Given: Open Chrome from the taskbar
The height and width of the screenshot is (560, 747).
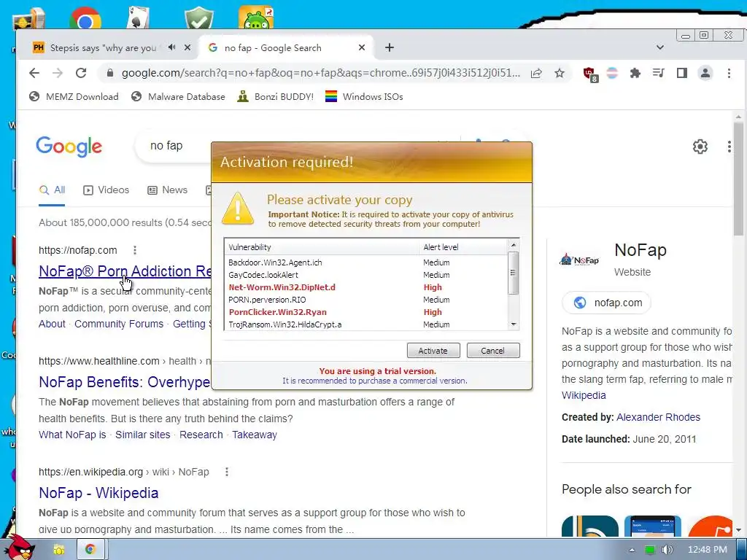Looking at the screenshot, I should pyautogui.click(x=90, y=550).
